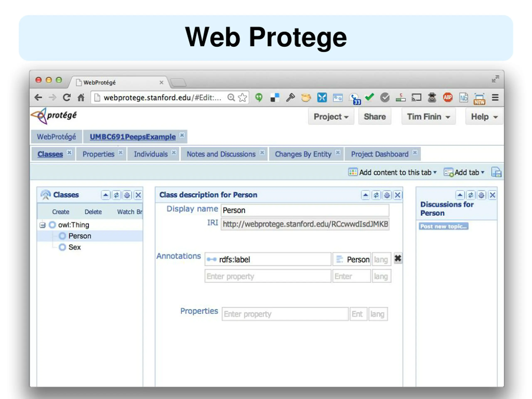Refresh the Class description portlet

pos(376,195)
